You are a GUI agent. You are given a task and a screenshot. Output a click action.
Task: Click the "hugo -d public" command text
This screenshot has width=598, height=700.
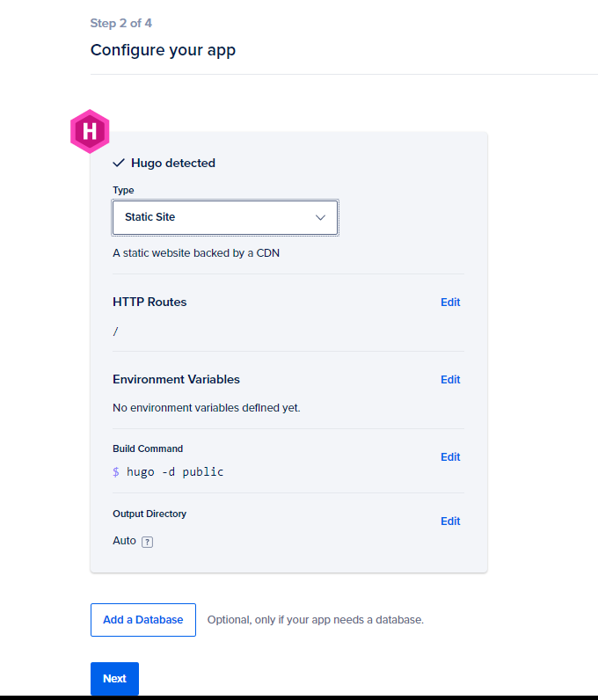click(x=175, y=472)
